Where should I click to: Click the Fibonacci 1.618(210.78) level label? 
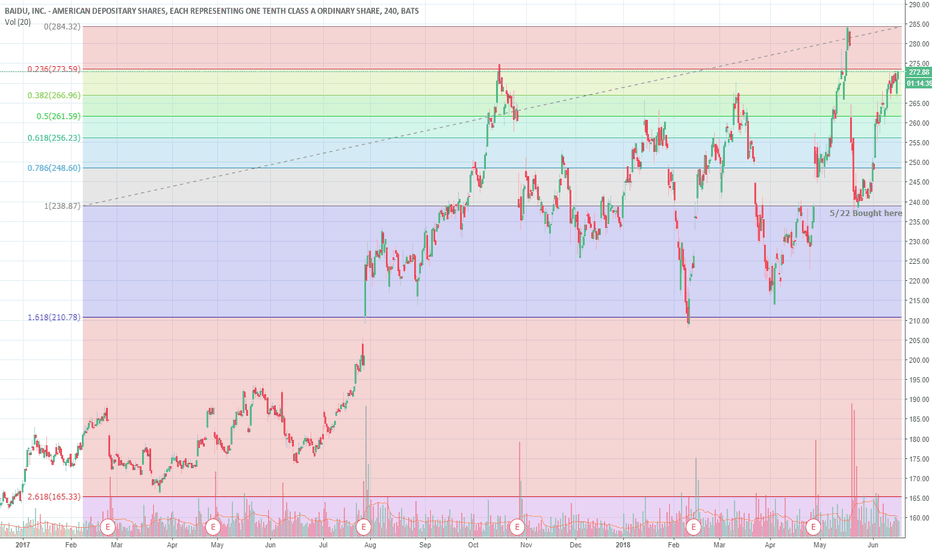coord(54,318)
